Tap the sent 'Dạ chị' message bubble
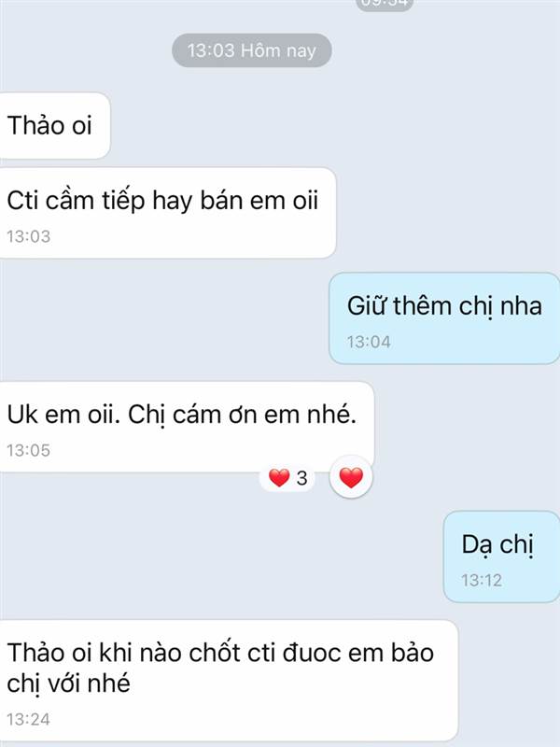560x747 pixels. tap(501, 557)
